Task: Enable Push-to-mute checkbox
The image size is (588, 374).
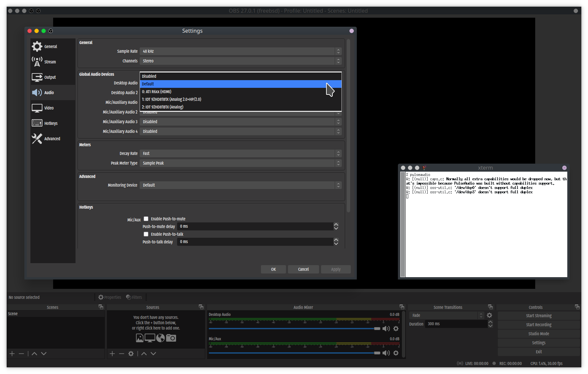Action: tap(146, 219)
